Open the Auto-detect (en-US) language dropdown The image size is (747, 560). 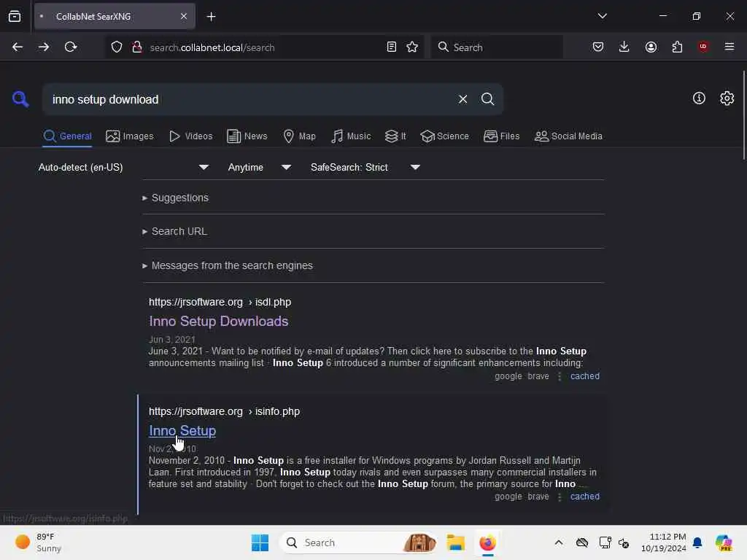coord(123,167)
